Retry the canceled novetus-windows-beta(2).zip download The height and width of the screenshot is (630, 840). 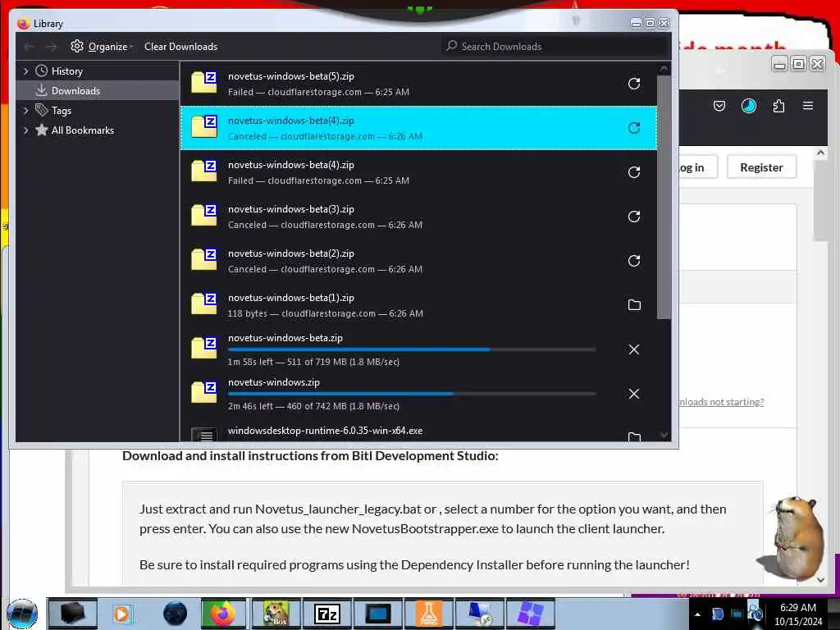point(634,261)
